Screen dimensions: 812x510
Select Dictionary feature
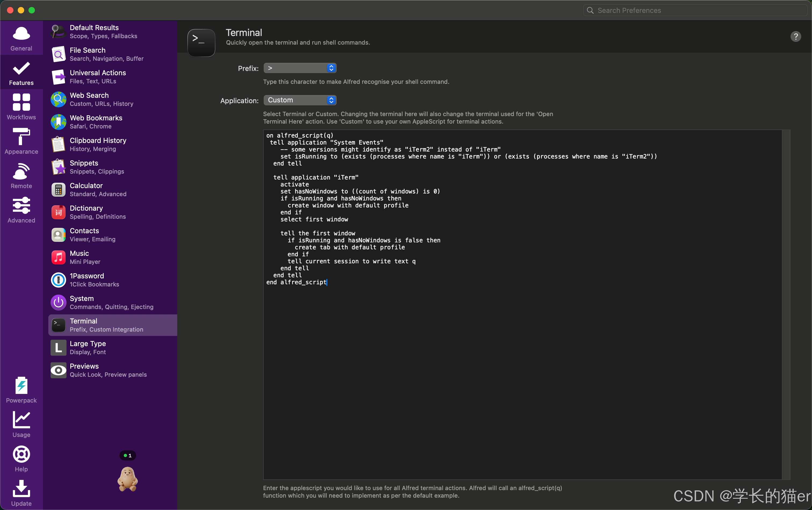click(x=113, y=213)
